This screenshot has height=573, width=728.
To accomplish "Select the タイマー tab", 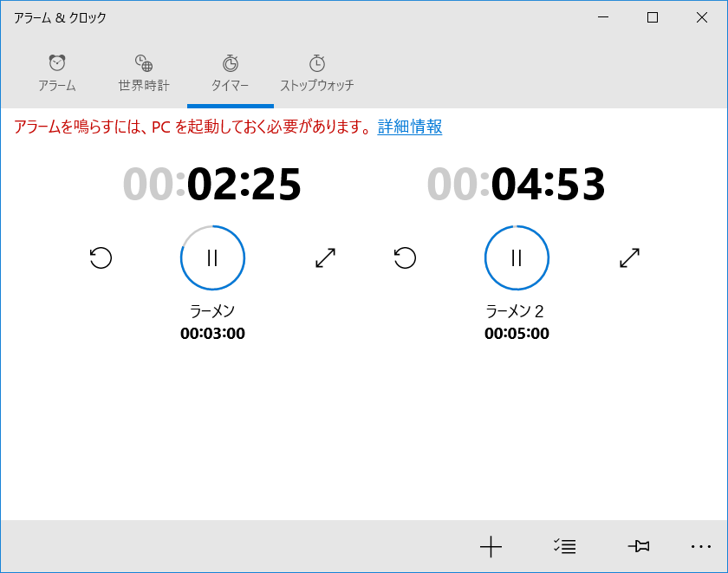I will [231, 74].
